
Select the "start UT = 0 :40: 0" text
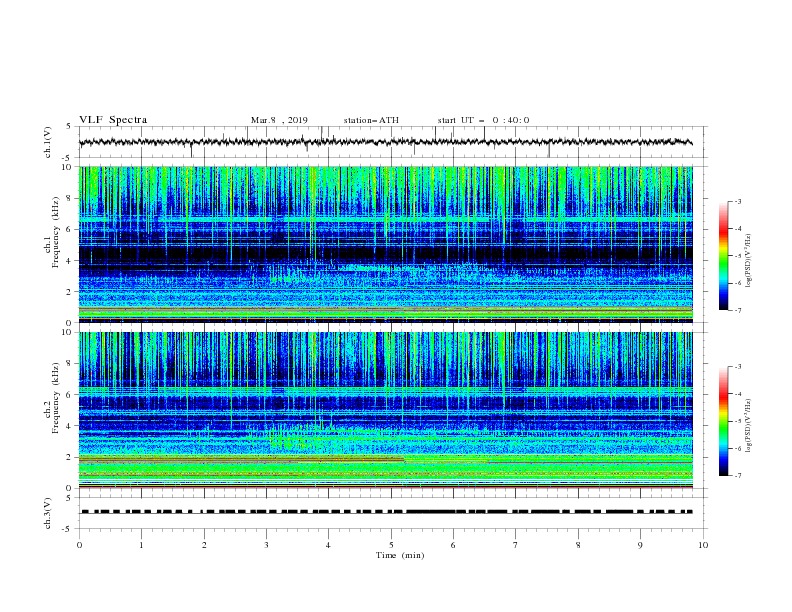coord(483,120)
